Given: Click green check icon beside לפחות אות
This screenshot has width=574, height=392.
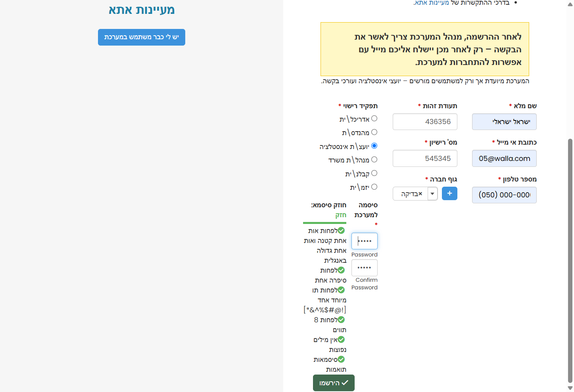Looking at the screenshot, I should click(341, 230).
